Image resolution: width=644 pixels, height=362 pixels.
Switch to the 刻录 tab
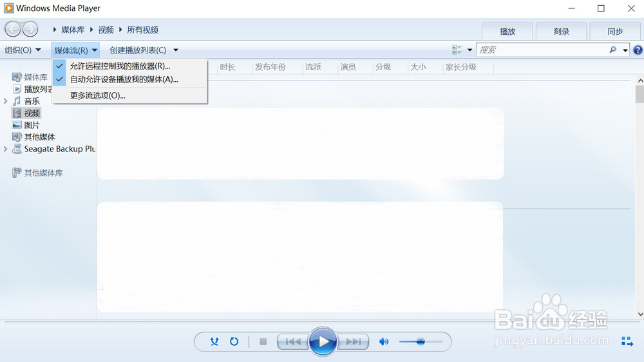[x=561, y=31]
